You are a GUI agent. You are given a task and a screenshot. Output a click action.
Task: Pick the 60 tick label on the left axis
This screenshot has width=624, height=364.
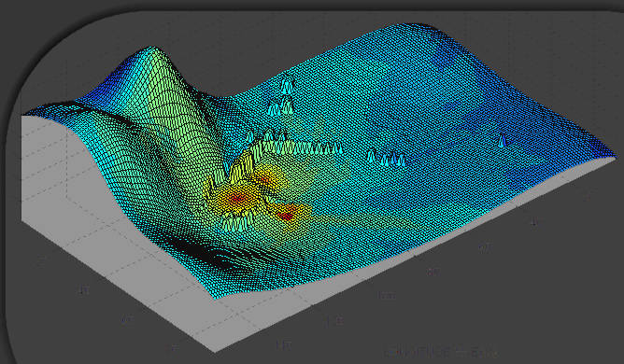point(127,320)
